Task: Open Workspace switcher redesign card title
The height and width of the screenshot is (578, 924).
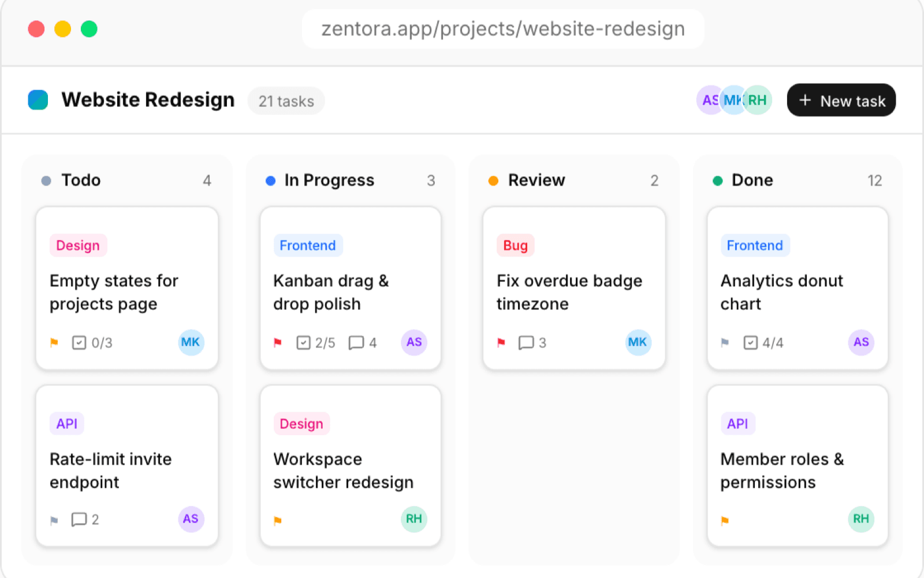Action: click(344, 470)
